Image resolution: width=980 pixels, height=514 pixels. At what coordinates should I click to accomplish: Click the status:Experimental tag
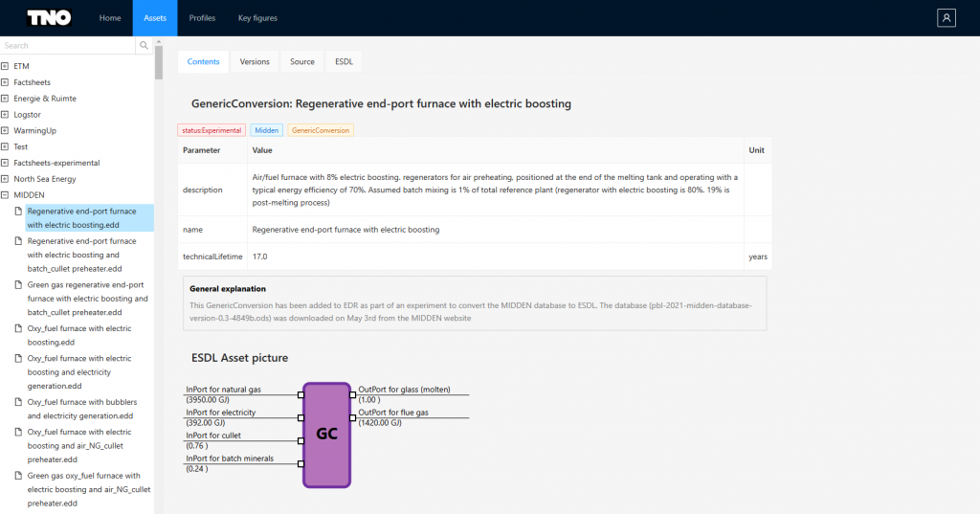point(212,130)
